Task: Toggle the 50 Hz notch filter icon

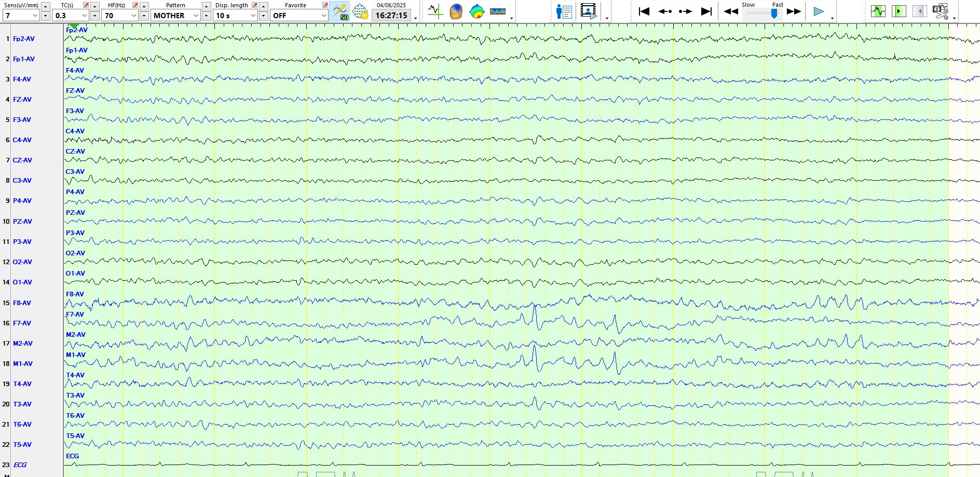Action: tap(339, 11)
